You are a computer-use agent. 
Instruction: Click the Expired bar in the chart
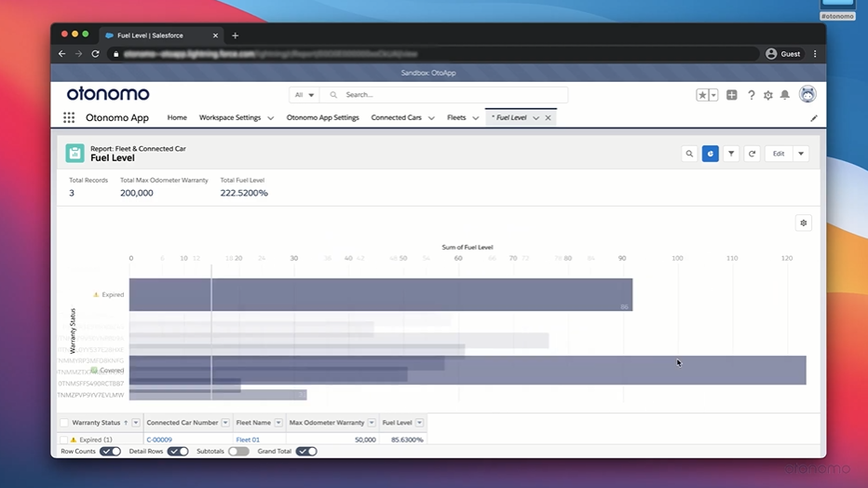[381, 294]
